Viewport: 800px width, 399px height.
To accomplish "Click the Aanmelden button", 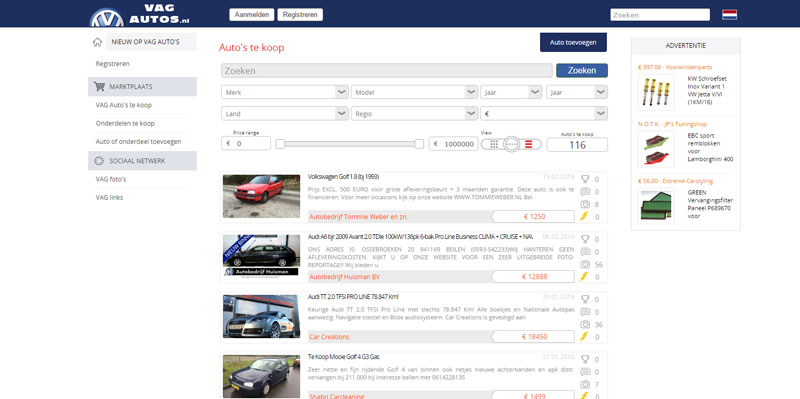I will point(252,15).
